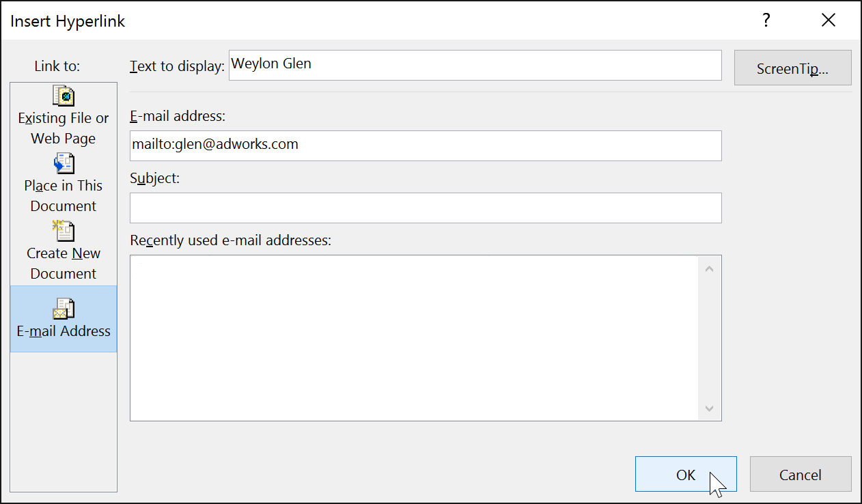Select the Create New Document icon
The width and height of the screenshot is (862, 504).
[x=64, y=231]
